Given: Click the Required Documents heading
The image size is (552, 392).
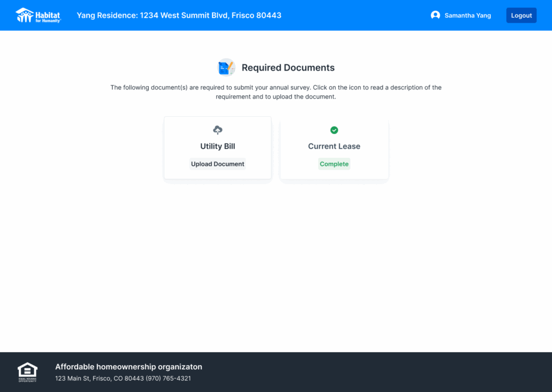Looking at the screenshot, I should [288, 68].
